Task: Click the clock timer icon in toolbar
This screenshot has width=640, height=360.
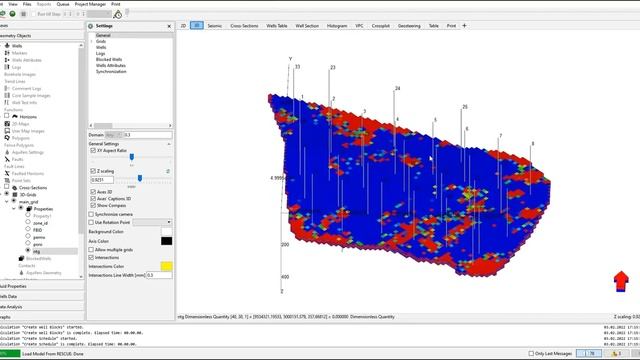Action: pyautogui.click(x=118, y=14)
